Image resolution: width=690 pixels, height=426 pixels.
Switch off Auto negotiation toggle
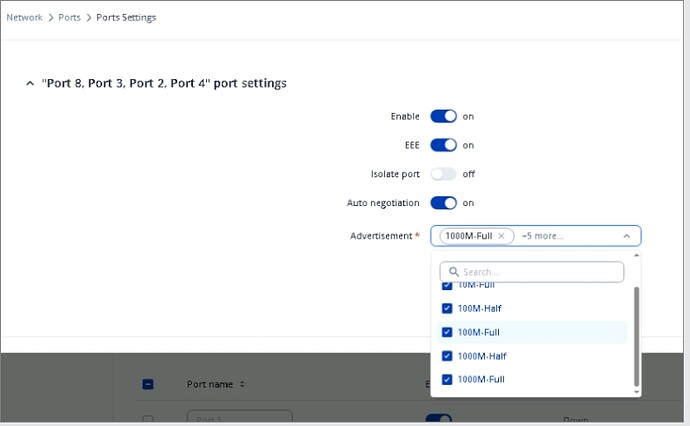click(443, 203)
